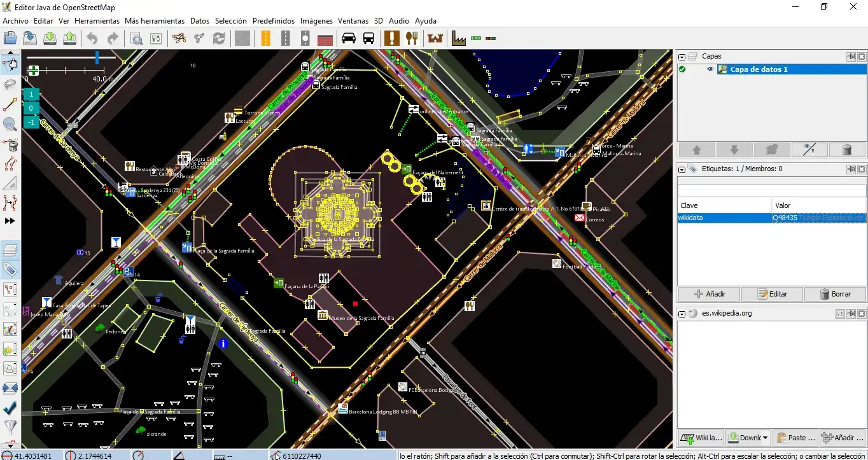Screen dimensions: 868x460
Task: Click the Undo arrow in the toolbar
Action: tap(92, 38)
